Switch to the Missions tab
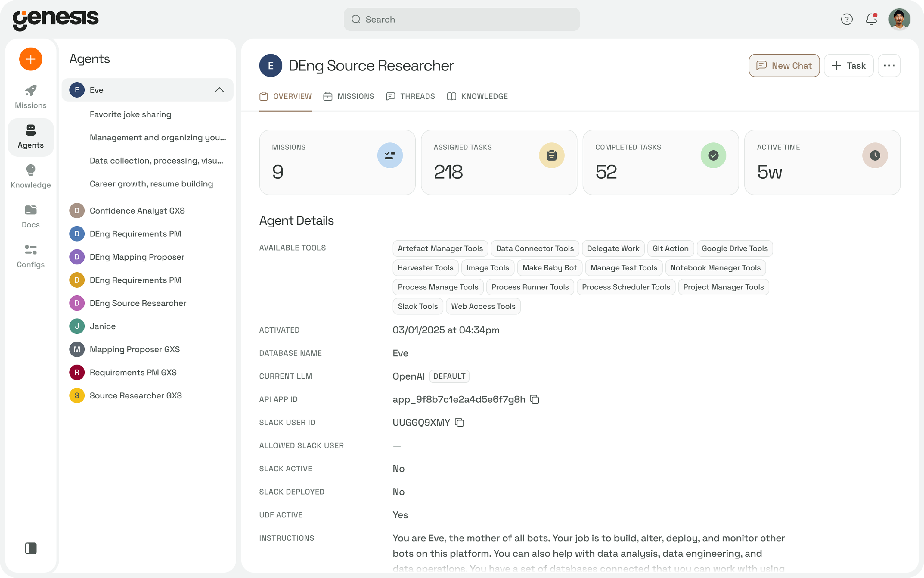The image size is (924, 578). tap(348, 96)
